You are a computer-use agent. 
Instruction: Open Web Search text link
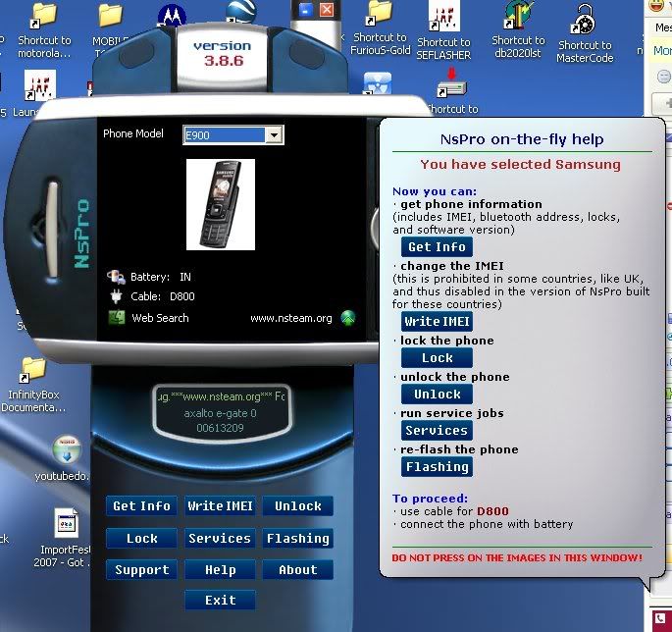click(x=160, y=318)
